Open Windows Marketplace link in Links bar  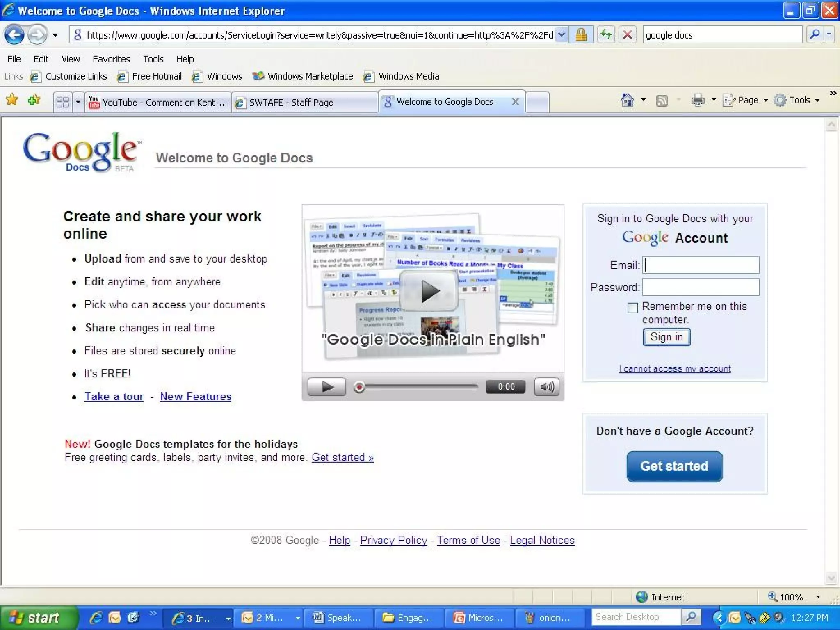pos(303,76)
